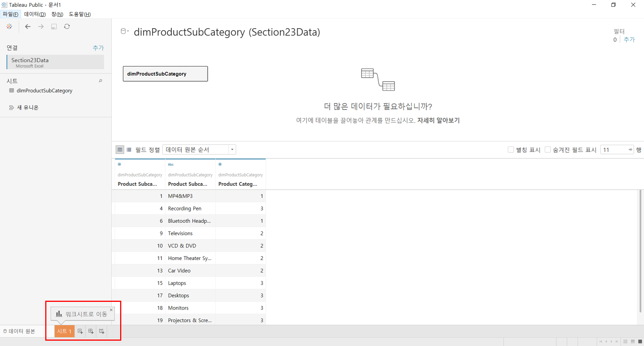The height and width of the screenshot is (346, 644).
Task: Show sheet sorter view icon
Action: tap(625, 342)
